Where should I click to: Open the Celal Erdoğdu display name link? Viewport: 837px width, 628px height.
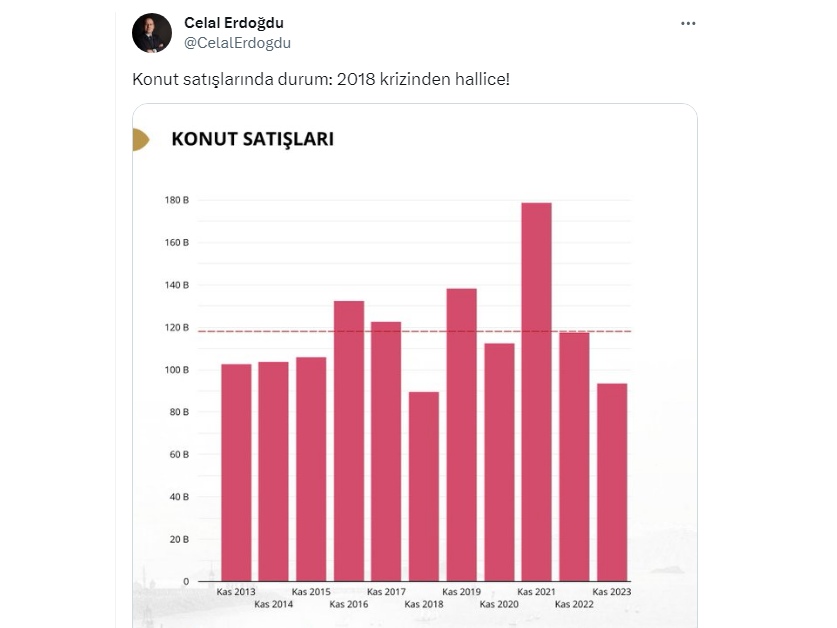click(234, 23)
